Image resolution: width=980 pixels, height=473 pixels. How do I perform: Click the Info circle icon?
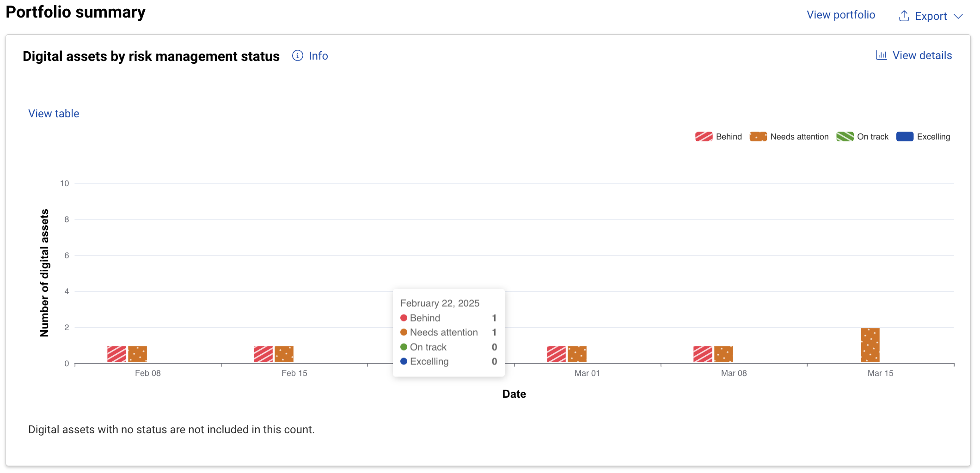[x=298, y=56]
